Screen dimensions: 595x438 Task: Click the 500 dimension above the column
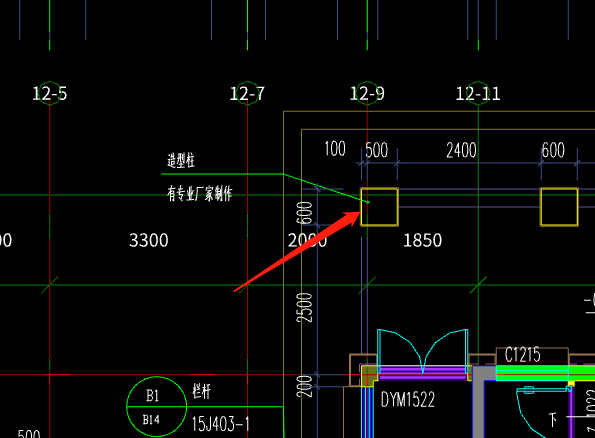tap(376, 150)
